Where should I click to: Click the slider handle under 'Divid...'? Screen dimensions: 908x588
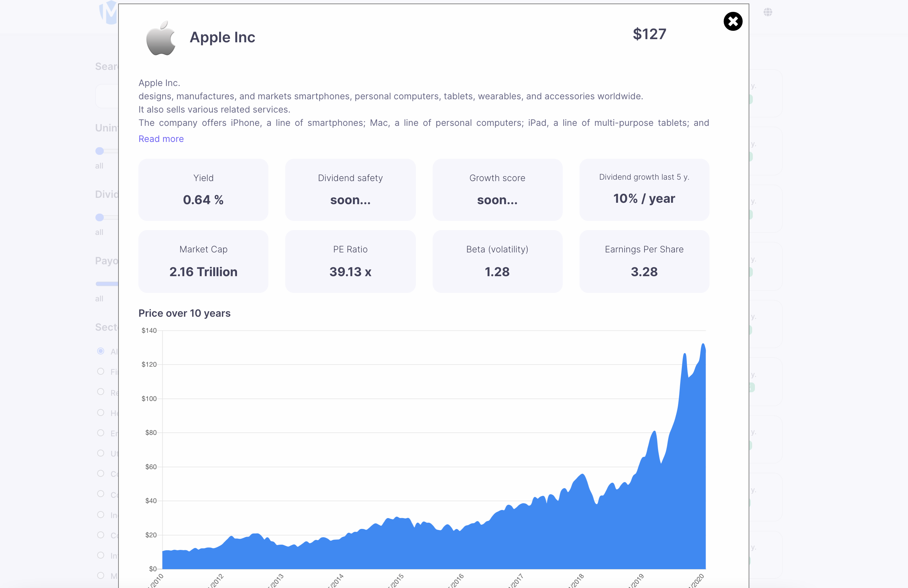pos(100,217)
